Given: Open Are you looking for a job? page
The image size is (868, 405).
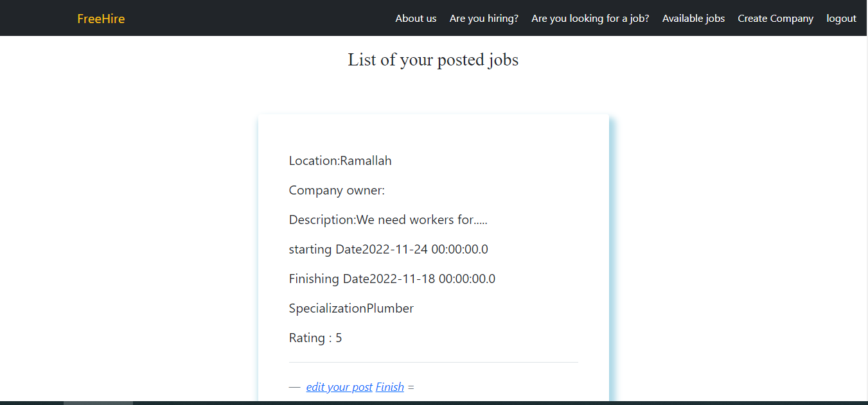Looking at the screenshot, I should coord(590,18).
